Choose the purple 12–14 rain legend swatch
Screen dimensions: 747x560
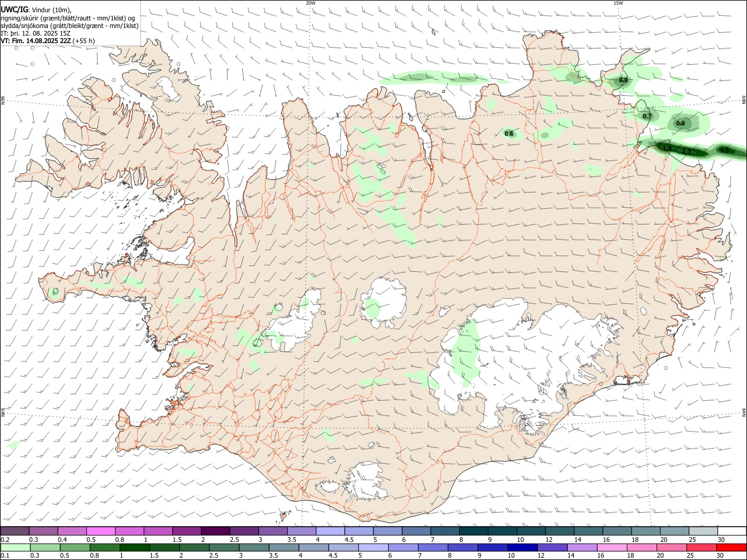pyautogui.click(x=551, y=548)
